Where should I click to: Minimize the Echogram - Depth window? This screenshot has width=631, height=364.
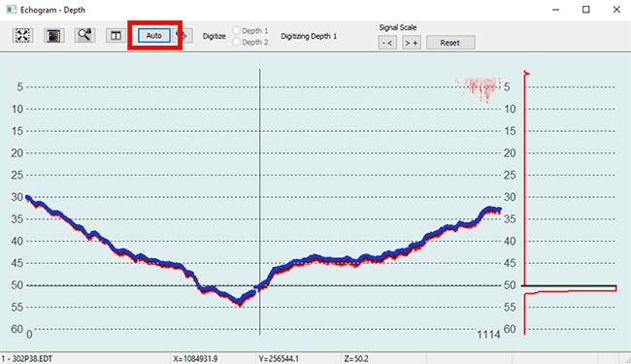coord(555,10)
